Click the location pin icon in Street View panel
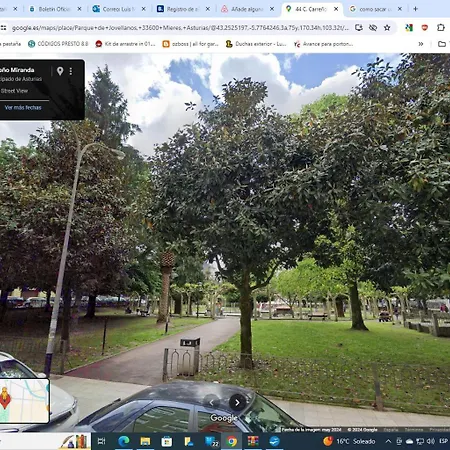This screenshot has height=450, width=450. pyautogui.click(x=60, y=71)
